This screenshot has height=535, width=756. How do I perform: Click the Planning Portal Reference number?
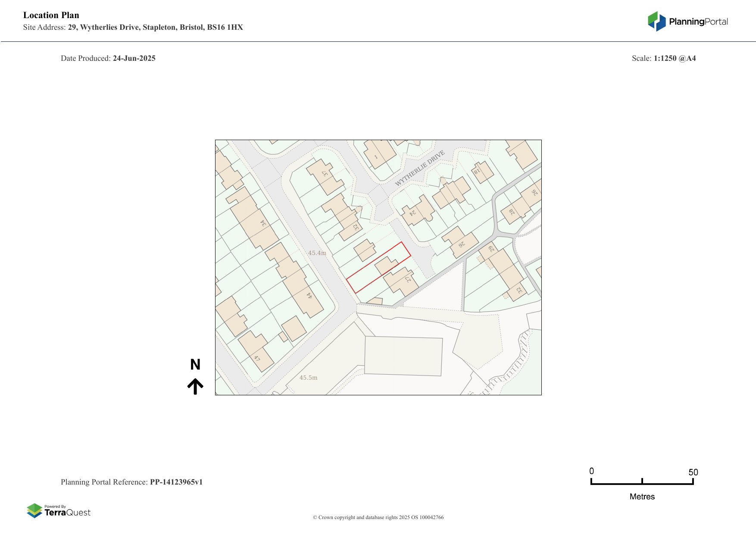click(176, 482)
